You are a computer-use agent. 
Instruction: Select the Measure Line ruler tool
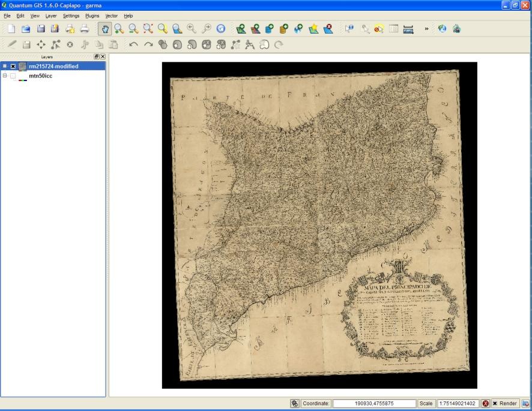point(408,29)
